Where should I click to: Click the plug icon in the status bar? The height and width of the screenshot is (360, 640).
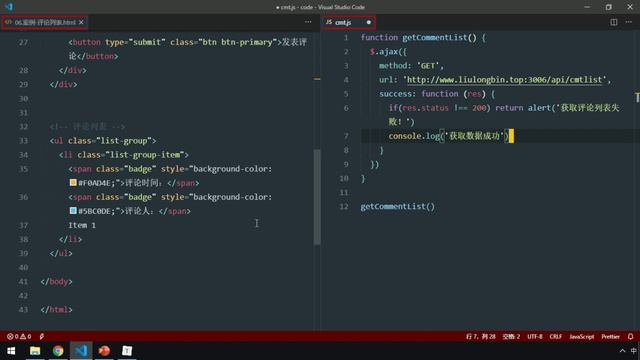[x=42, y=336]
